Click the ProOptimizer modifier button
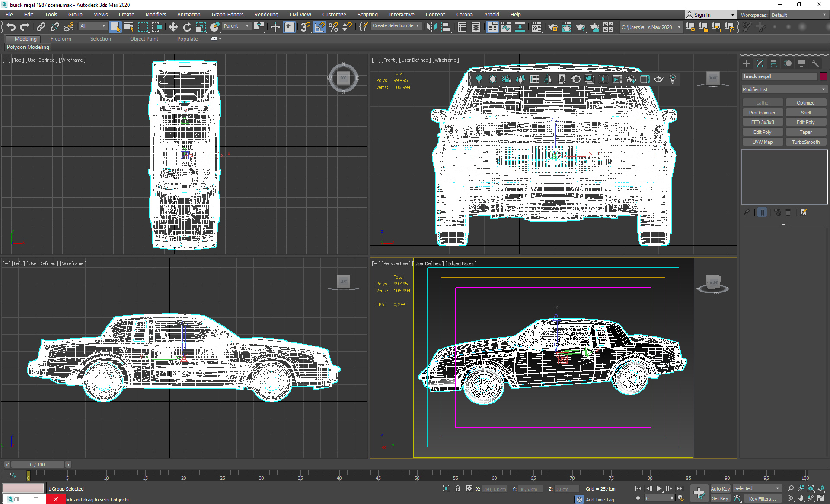Screen dimensions: 830x504 [x=762, y=113]
